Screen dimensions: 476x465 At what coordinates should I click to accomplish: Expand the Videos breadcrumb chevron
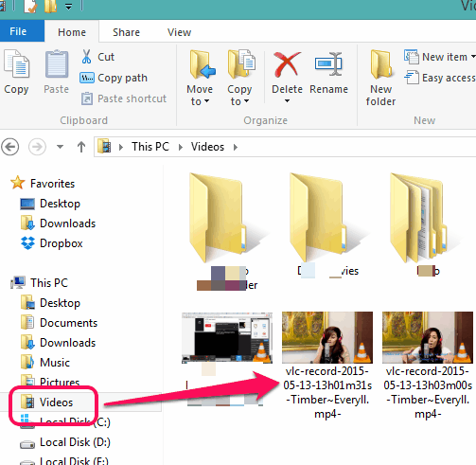pos(236,147)
